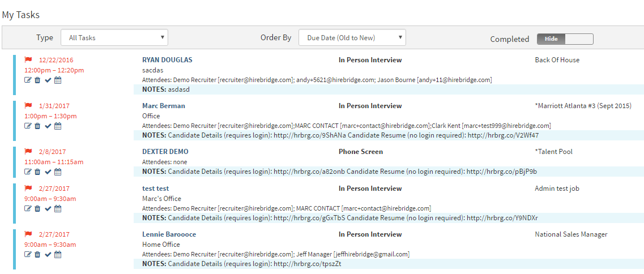Click the edit icon for Lennie Barooce task
This screenshot has height=274, width=644.
pos(28,255)
